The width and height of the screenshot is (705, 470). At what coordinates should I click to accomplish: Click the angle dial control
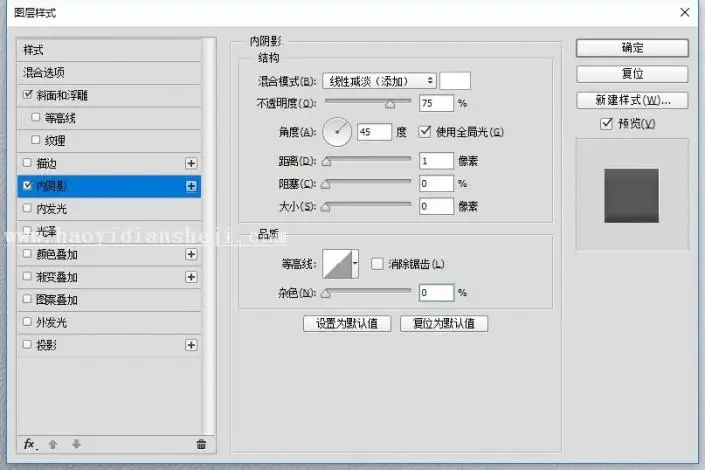point(337,132)
